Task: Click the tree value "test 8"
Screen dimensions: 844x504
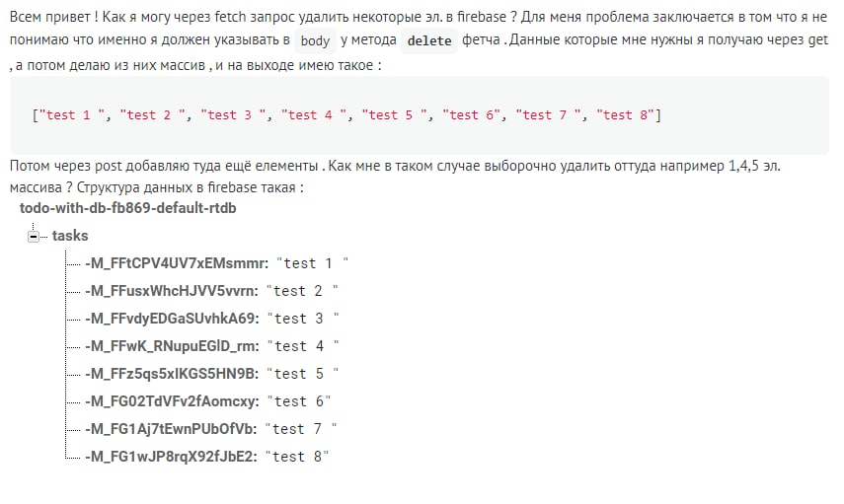Action: click(297, 457)
